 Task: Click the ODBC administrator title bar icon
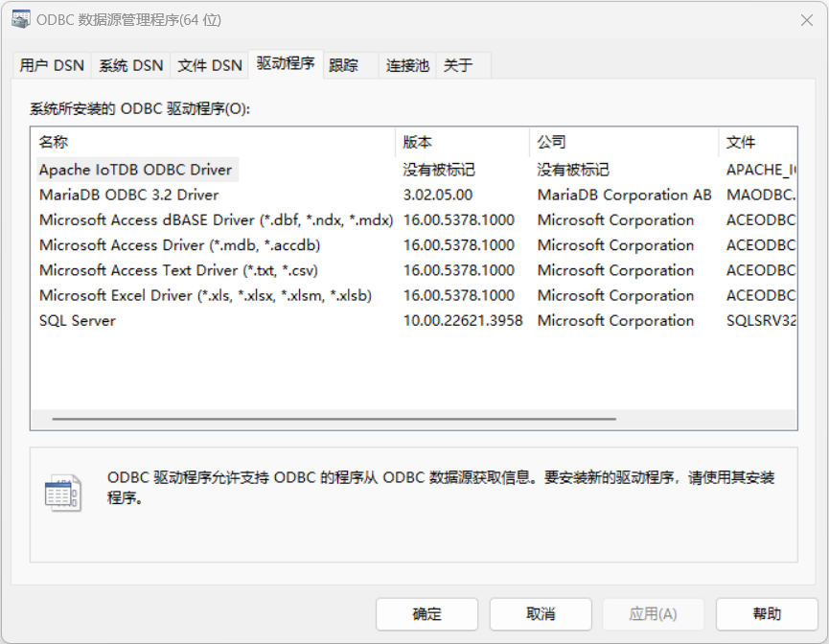tap(20, 20)
